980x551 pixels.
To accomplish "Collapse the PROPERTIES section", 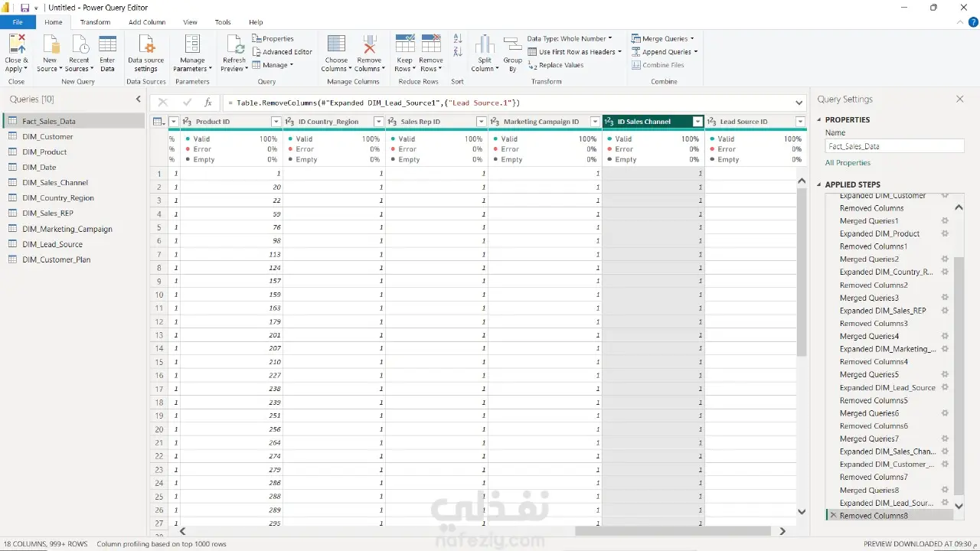I will click(819, 120).
